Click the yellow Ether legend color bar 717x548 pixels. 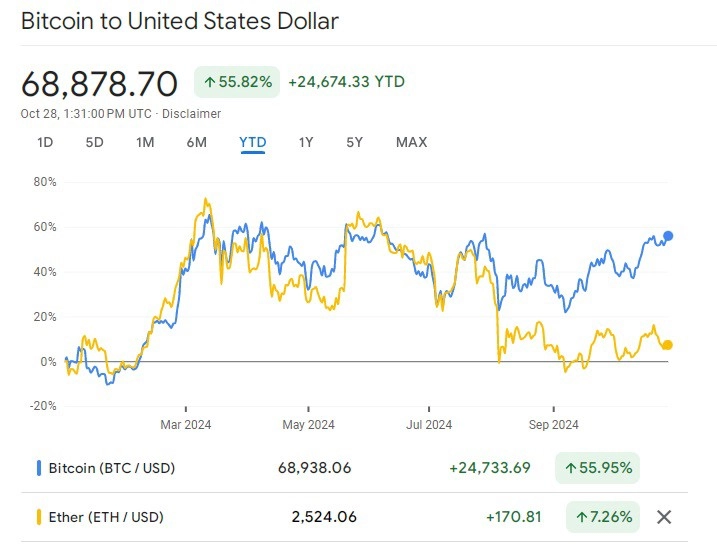point(39,517)
